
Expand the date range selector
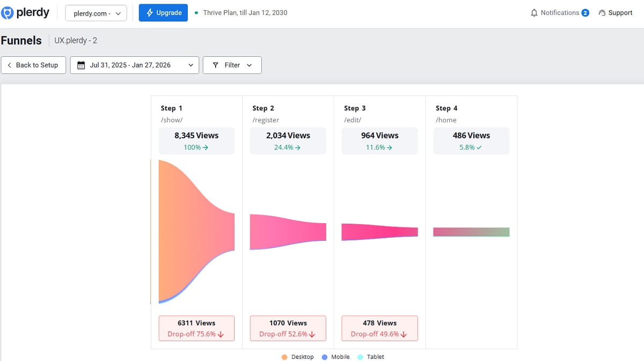(190, 65)
